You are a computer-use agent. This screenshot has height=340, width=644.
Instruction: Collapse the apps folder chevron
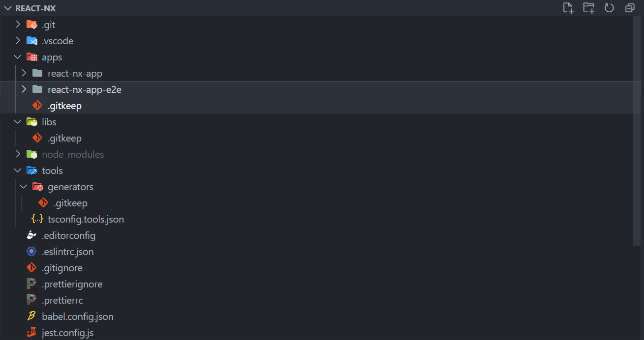[18, 57]
